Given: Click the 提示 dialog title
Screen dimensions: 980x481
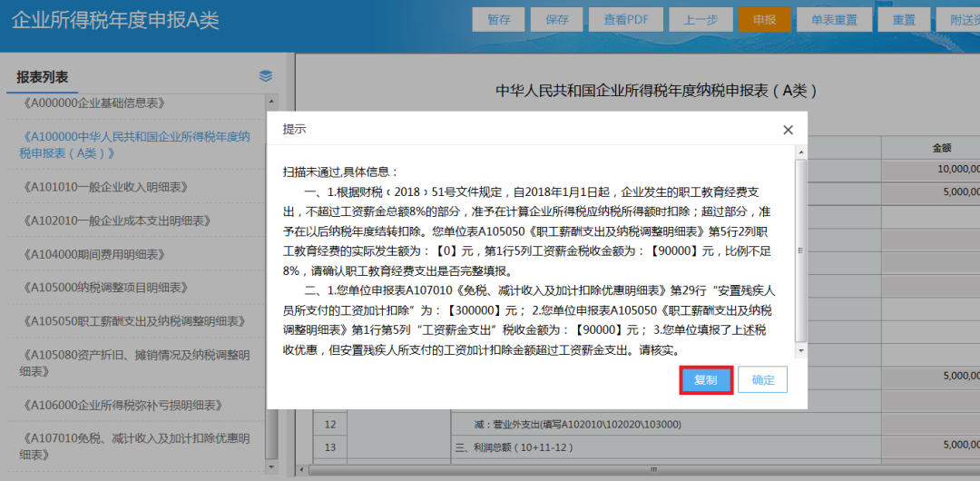Looking at the screenshot, I should tap(294, 130).
